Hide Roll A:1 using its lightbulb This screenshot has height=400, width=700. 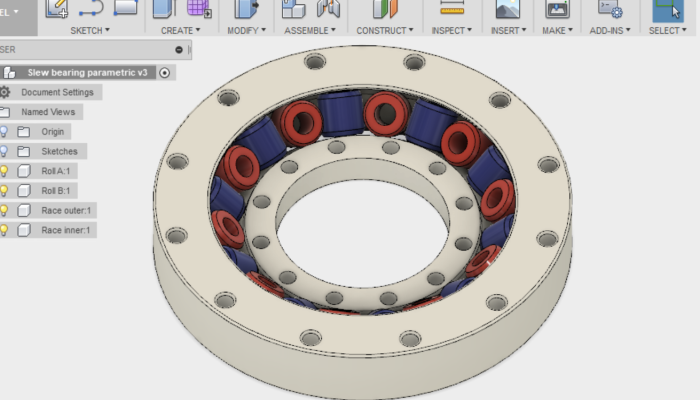(4, 171)
